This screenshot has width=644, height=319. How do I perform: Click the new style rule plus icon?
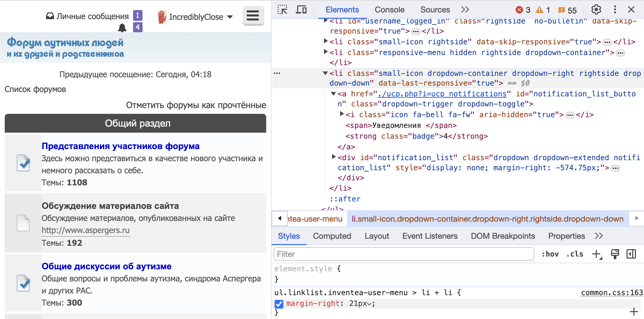[x=597, y=254]
